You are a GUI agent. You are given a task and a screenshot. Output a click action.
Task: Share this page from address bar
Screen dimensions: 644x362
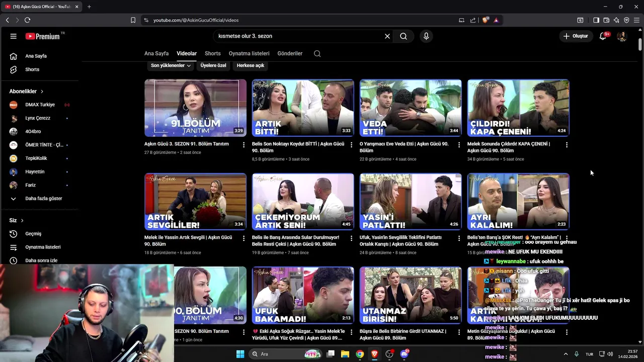click(x=473, y=20)
